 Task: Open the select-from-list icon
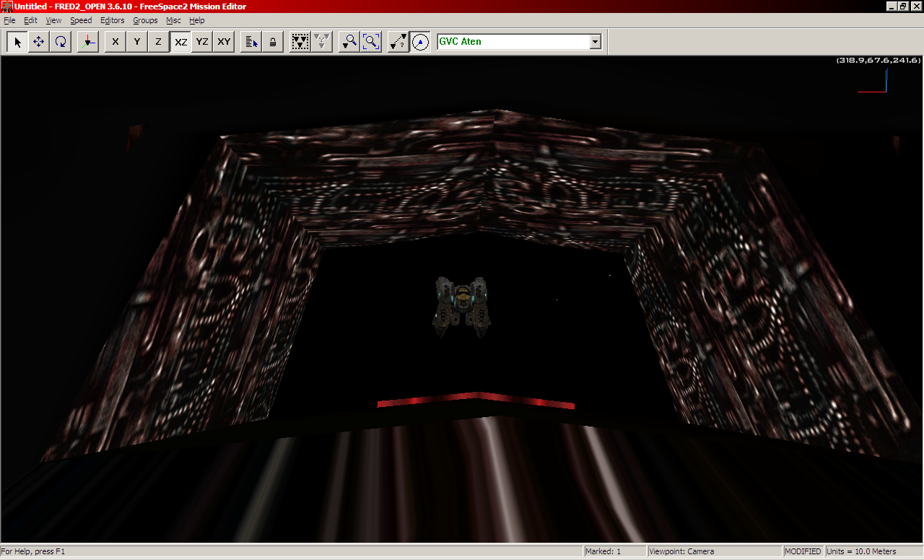[x=251, y=42]
